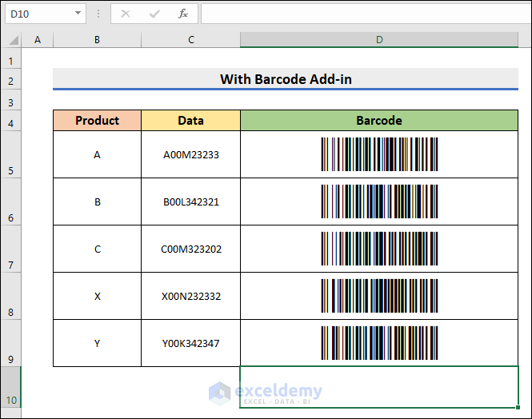Click the barcode image for product B
532x419 pixels.
point(379,202)
